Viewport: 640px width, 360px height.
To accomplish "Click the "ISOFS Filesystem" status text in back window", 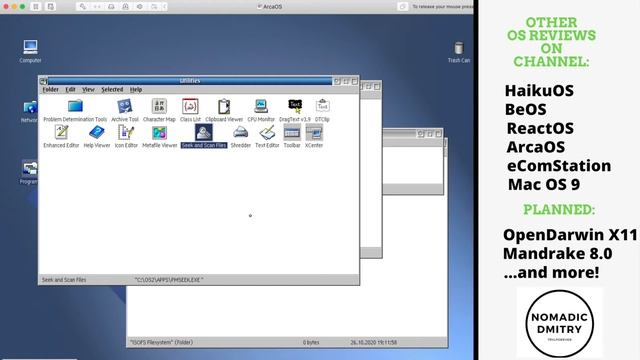I will pyautogui.click(x=161, y=342).
